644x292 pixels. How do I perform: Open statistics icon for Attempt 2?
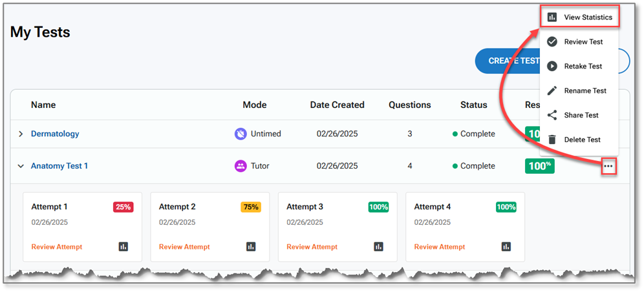252,247
